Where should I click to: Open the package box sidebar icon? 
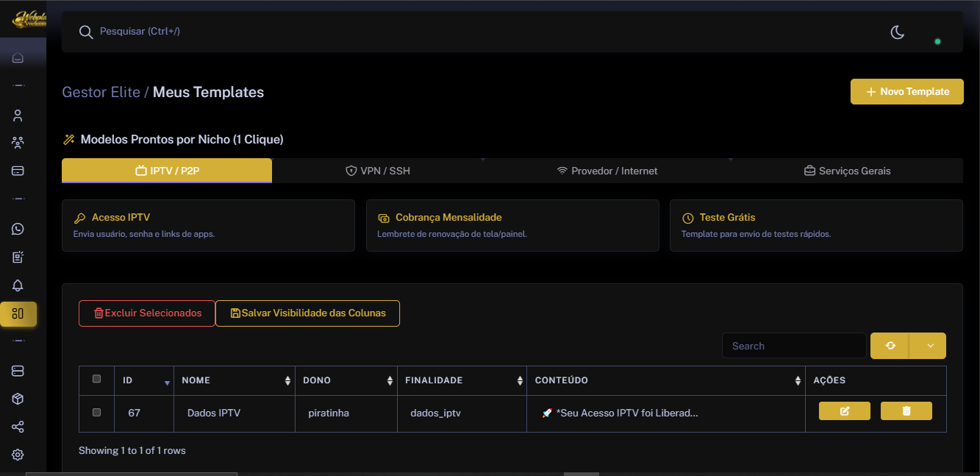18,399
